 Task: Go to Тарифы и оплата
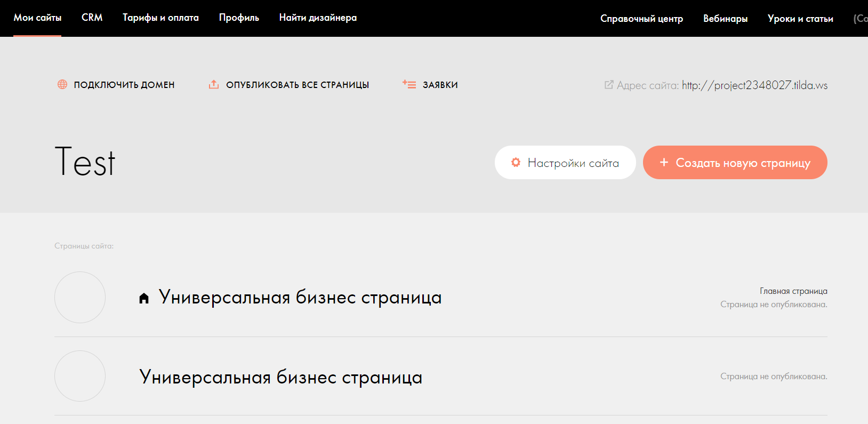coord(160,18)
